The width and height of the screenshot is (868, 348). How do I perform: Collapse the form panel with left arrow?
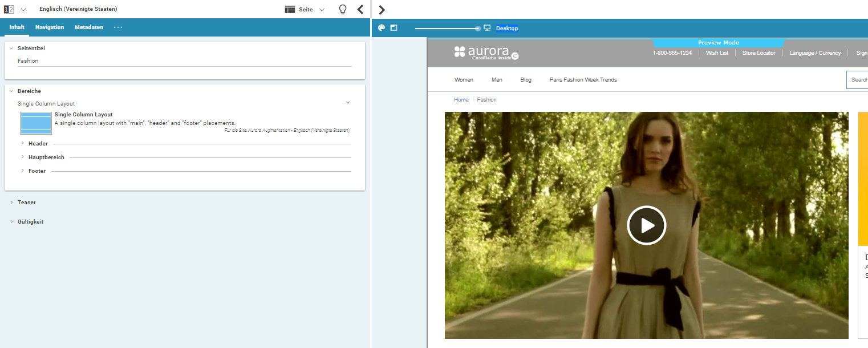[360, 9]
